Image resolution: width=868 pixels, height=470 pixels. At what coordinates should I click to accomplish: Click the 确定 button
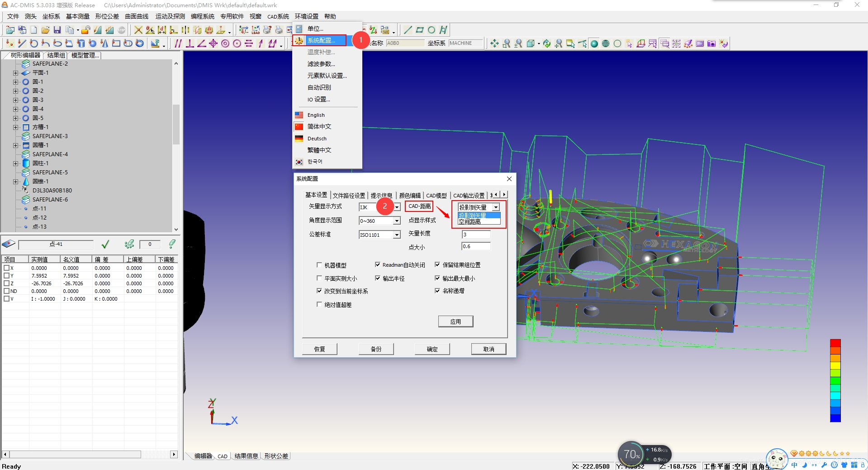(x=432, y=349)
